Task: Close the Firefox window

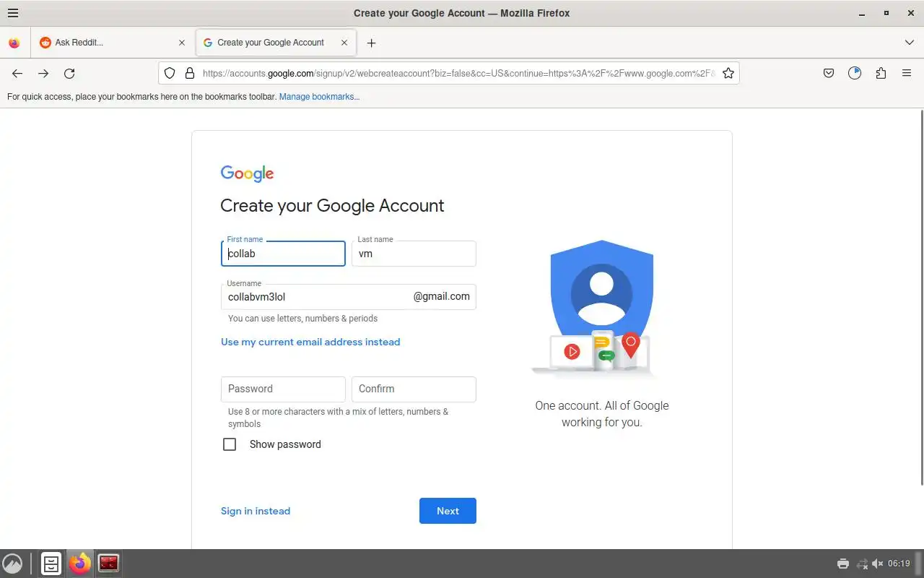Action: point(910,13)
